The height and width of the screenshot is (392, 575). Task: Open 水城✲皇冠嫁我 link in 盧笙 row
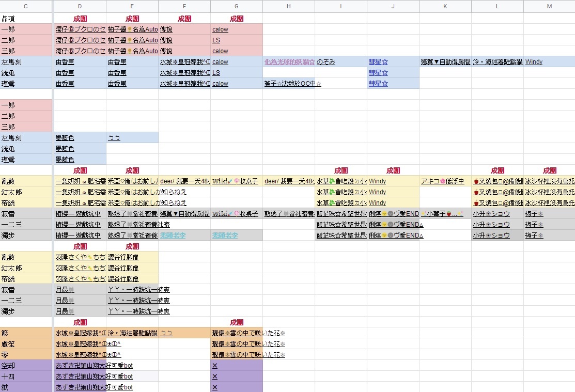pos(88,344)
